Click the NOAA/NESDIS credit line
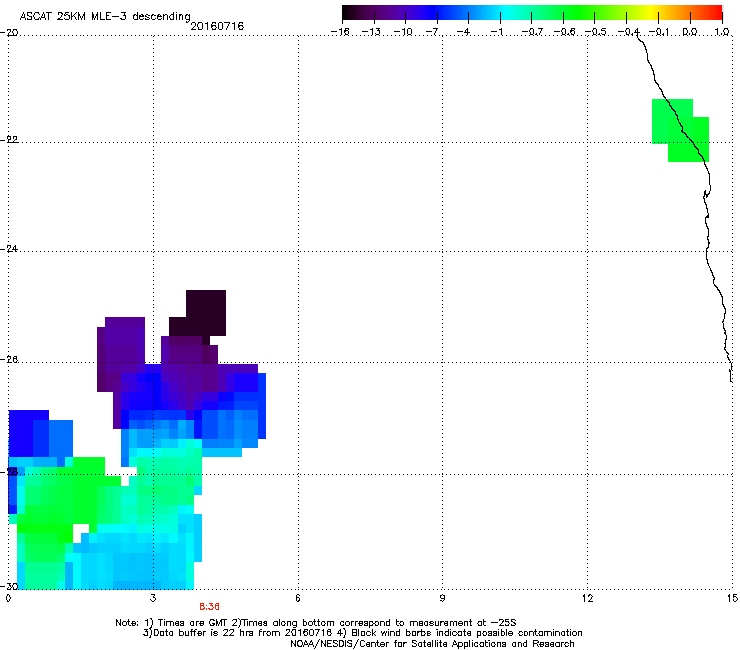The height and width of the screenshot is (650, 740). tap(432, 644)
